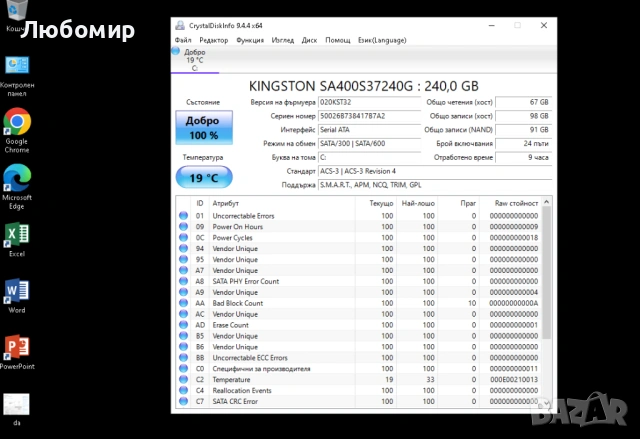This screenshot has height=439, width=640.
Task: Click the Добро 100 % health status button
Action: 204,127
